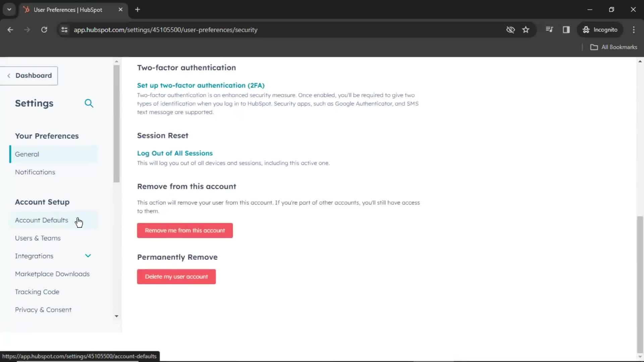The width and height of the screenshot is (644, 362).
Task: Open Account Defaults settings page
Action: coord(42,220)
